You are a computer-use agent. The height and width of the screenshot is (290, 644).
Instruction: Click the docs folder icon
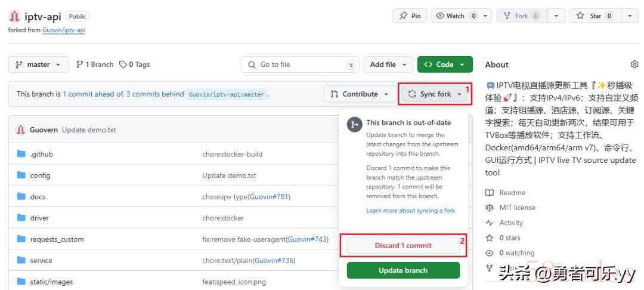click(21, 196)
